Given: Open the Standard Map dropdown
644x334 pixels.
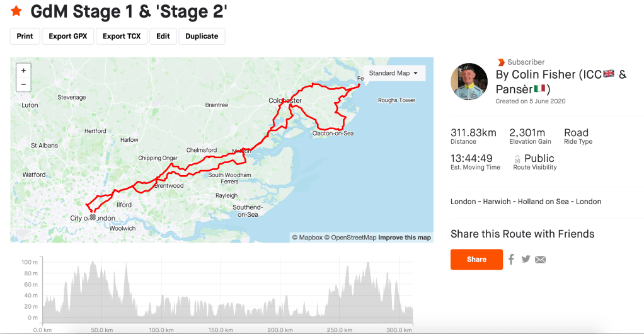Looking at the screenshot, I should [x=394, y=73].
